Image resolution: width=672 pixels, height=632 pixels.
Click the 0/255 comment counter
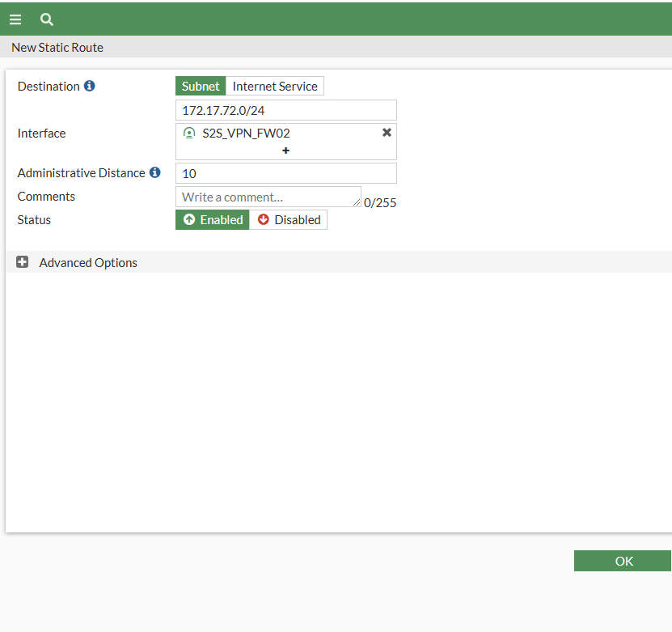pyautogui.click(x=380, y=203)
